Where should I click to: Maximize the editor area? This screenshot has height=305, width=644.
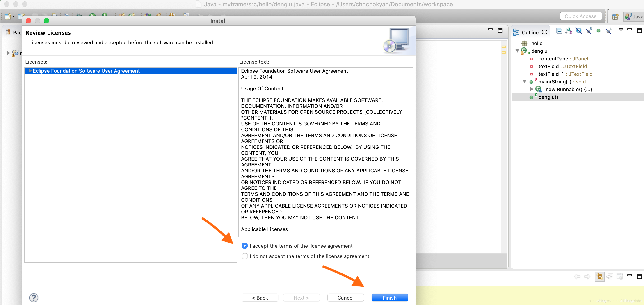[500, 31]
